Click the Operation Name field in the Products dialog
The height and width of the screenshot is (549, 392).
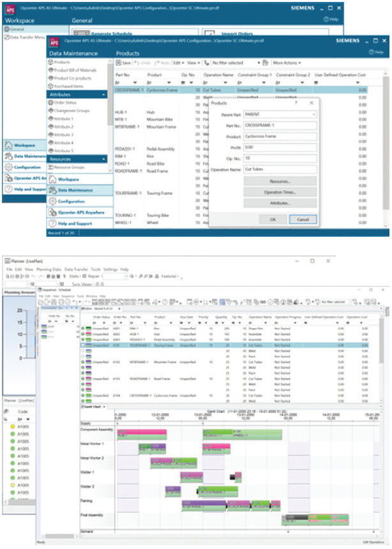[280, 169]
